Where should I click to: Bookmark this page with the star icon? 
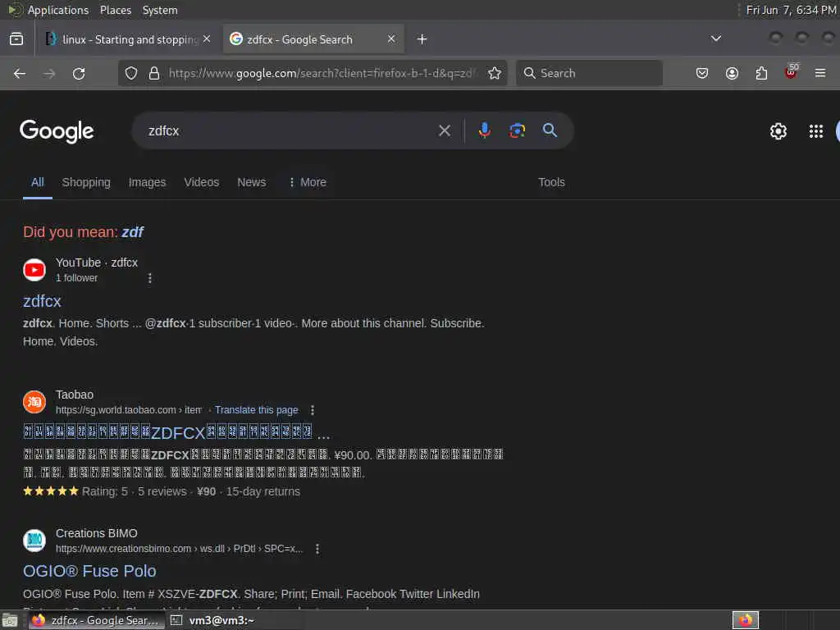click(x=495, y=73)
